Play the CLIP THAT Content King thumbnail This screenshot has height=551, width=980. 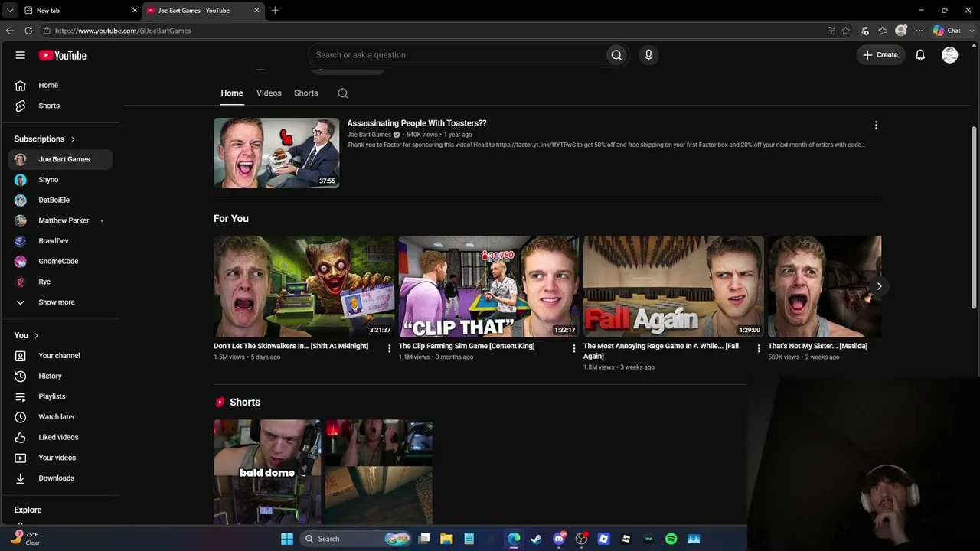pos(488,286)
